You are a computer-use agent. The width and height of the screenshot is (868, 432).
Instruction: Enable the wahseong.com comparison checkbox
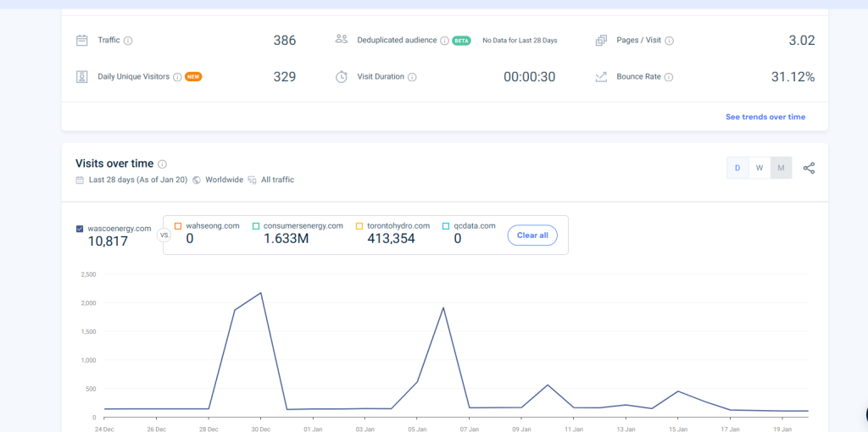pos(178,226)
